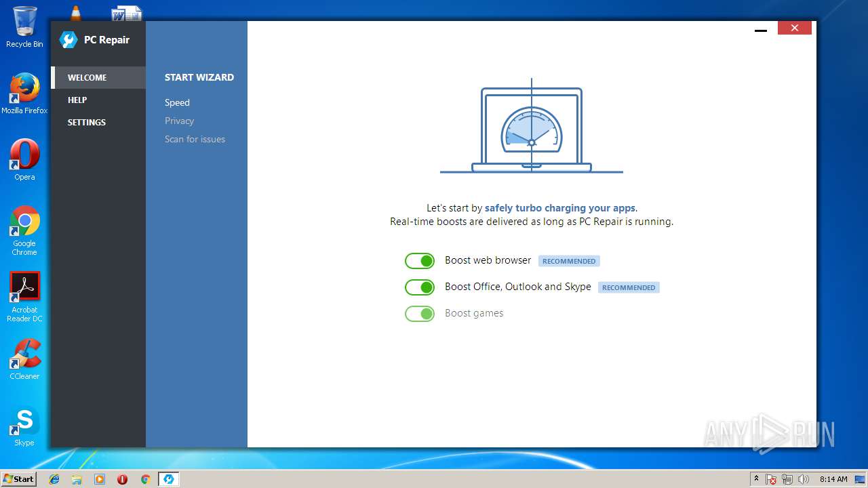Screen dimensions: 868x488
Task: Click network tray icon
Action: [787, 479]
